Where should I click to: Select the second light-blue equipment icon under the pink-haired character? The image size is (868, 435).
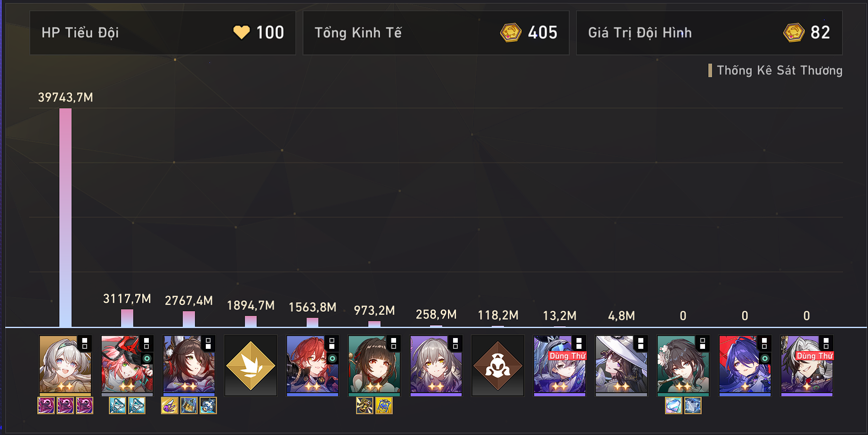137,405
